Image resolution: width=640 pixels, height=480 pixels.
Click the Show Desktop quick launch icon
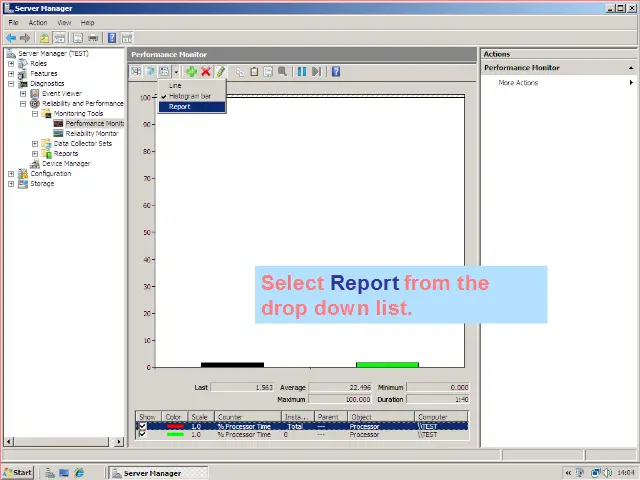(x=64, y=473)
